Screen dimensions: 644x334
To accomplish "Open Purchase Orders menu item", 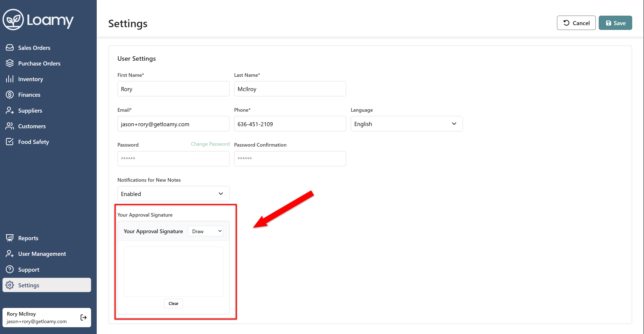I will (47, 63).
